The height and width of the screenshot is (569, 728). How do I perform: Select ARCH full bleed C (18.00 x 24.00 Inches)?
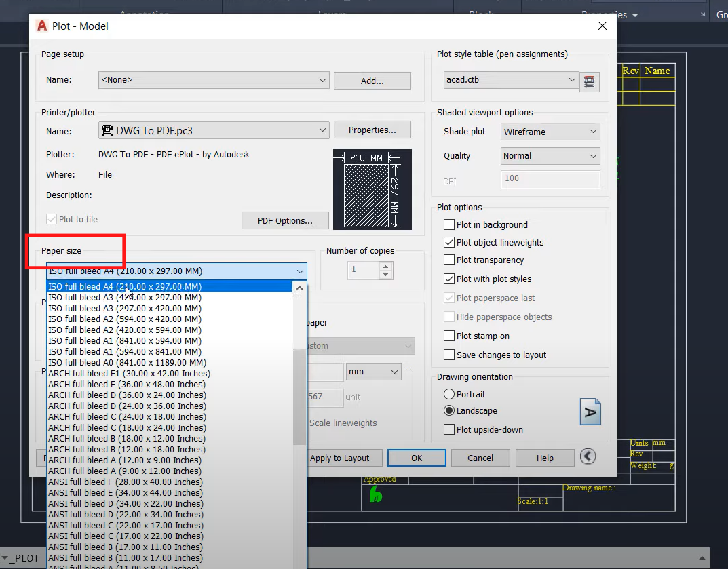170,427
